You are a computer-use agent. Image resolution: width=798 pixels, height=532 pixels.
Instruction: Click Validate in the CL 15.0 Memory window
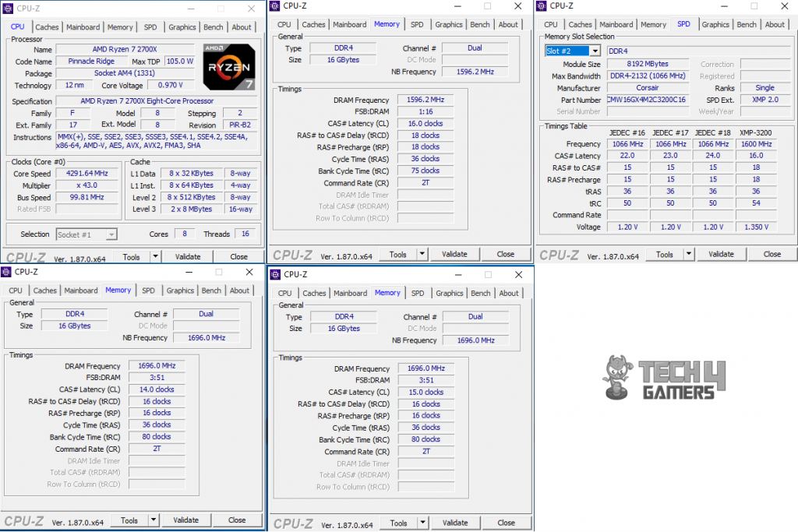455,523
